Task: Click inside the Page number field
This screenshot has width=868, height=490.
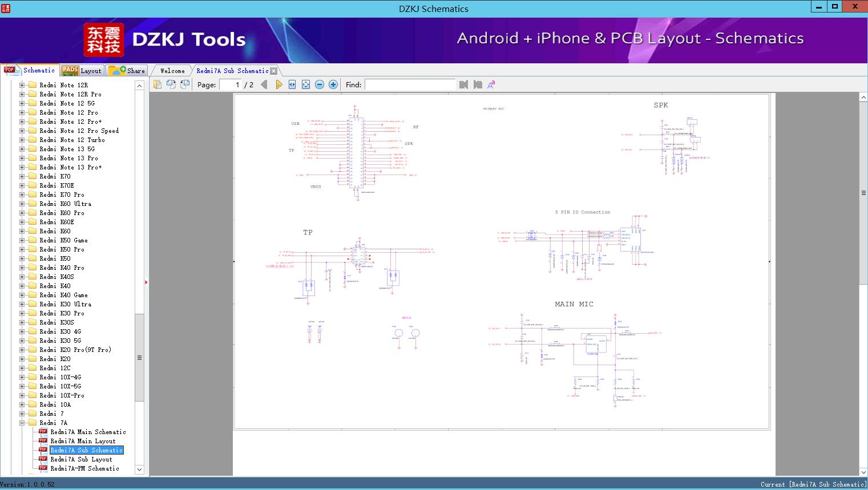Action: click(x=233, y=84)
